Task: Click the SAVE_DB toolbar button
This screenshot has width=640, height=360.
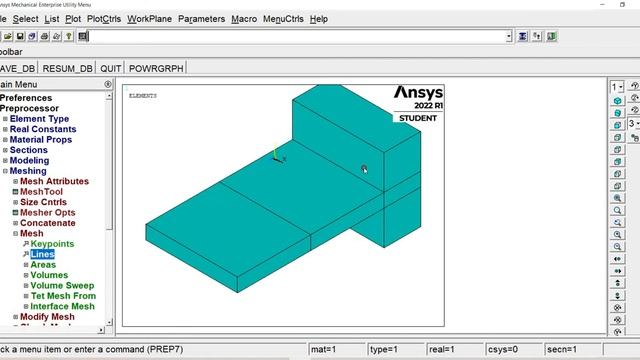Action: click(18, 68)
